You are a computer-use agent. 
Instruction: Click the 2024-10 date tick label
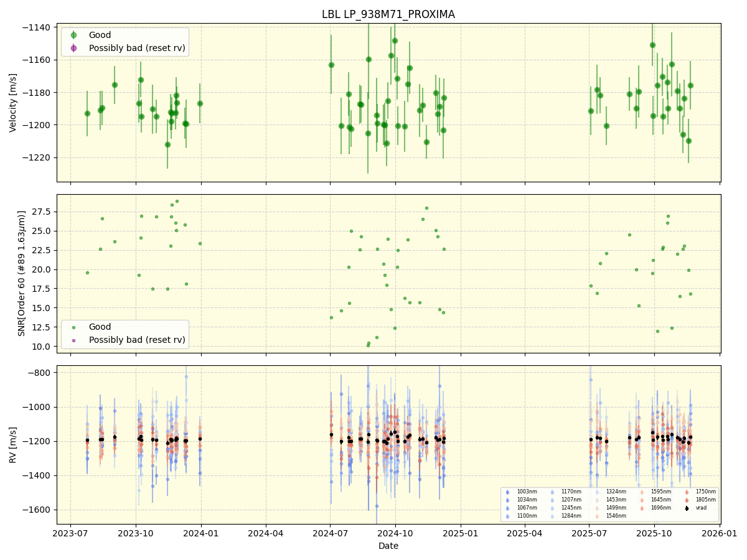coord(396,533)
